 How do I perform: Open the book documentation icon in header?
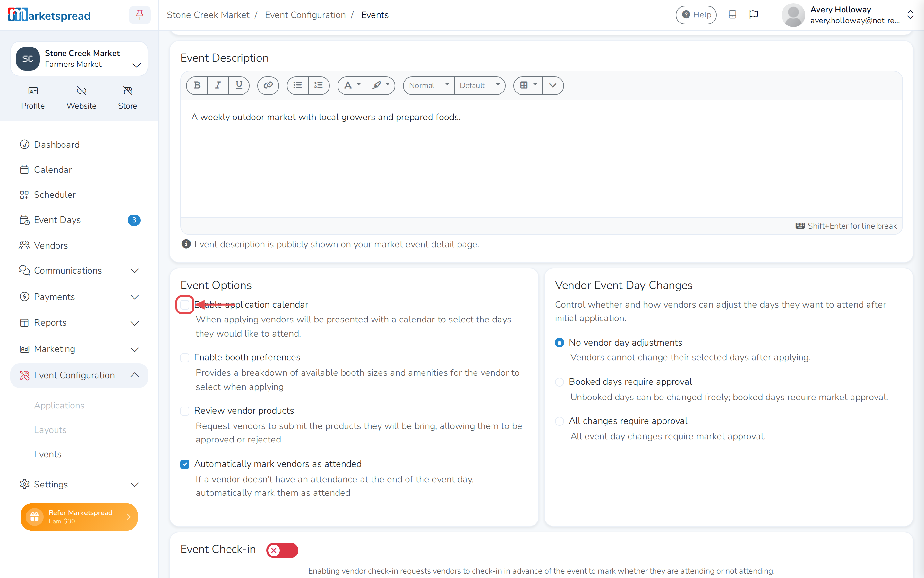click(x=732, y=15)
